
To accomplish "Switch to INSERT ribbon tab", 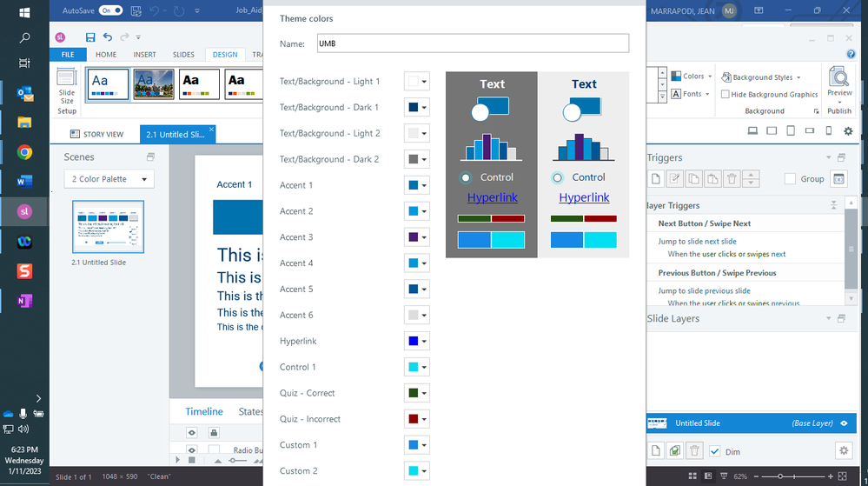I will point(144,54).
